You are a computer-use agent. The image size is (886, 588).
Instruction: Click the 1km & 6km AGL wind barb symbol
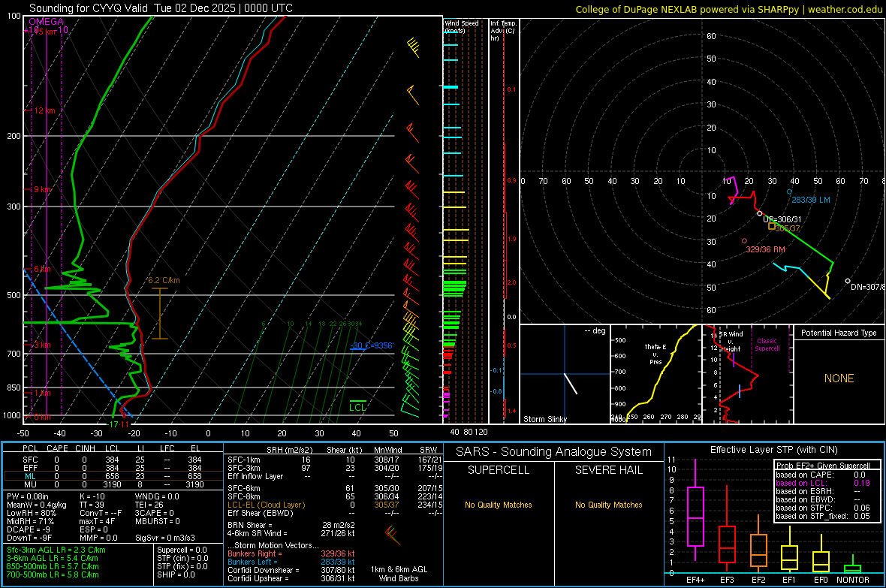pos(392,535)
